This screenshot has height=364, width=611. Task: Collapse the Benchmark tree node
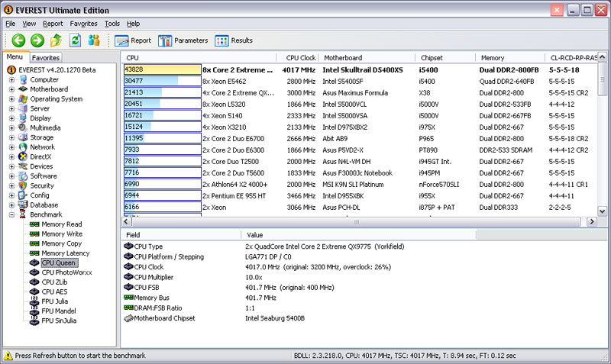click(11, 214)
